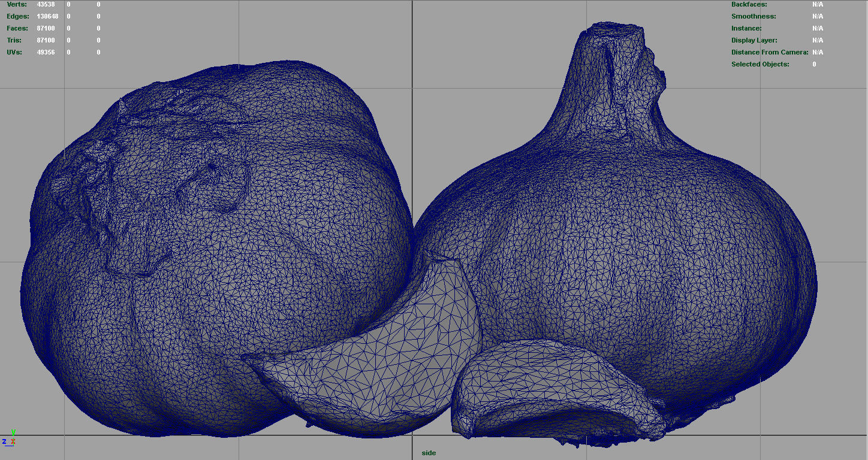Click the '87100' value in Faces row
The image size is (868, 460).
(46, 28)
